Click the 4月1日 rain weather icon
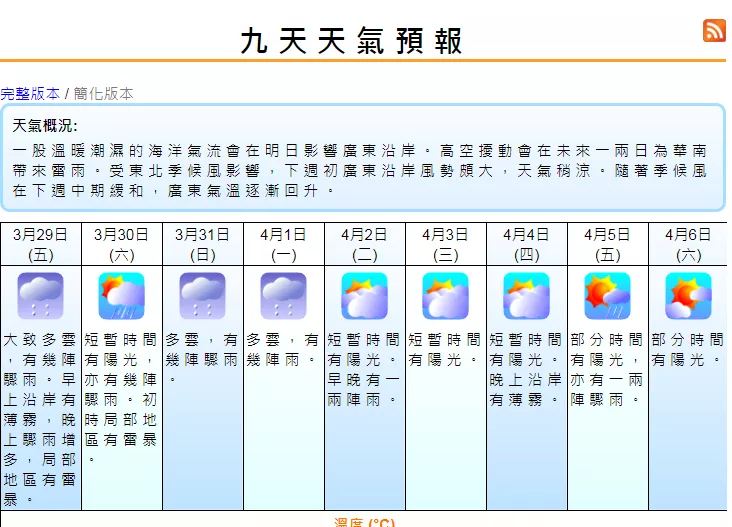This screenshot has width=732, height=527. tap(283, 296)
